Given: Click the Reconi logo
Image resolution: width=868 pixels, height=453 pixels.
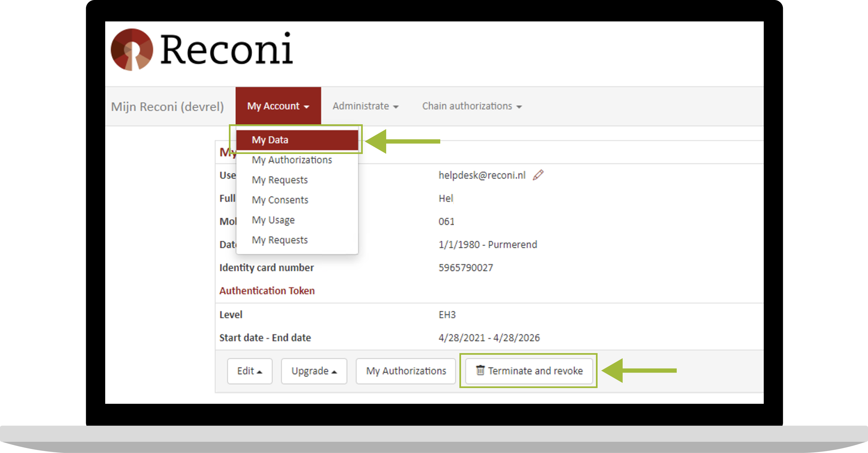Looking at the screenshot, I should tap(202, 50).
